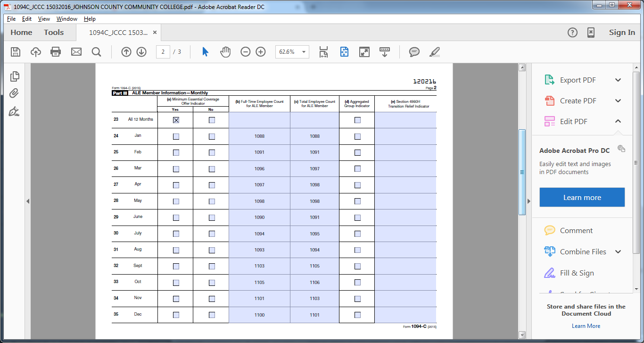
Task: Print the document via printer icon
Action: [56, 52]
